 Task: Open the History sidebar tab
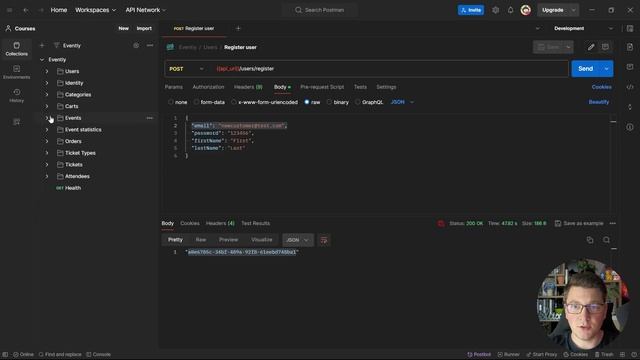click(x=16, y=95)
